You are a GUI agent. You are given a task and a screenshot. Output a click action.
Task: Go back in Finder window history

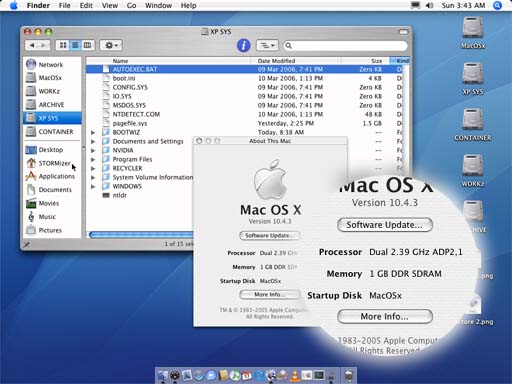31,45
